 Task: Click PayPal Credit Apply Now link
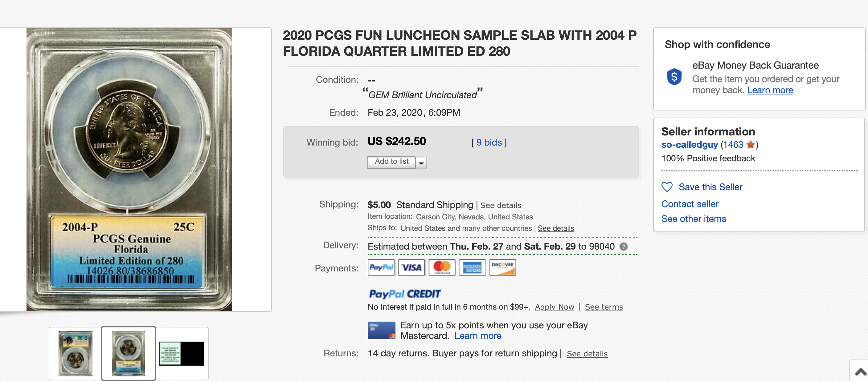point(554,307)
